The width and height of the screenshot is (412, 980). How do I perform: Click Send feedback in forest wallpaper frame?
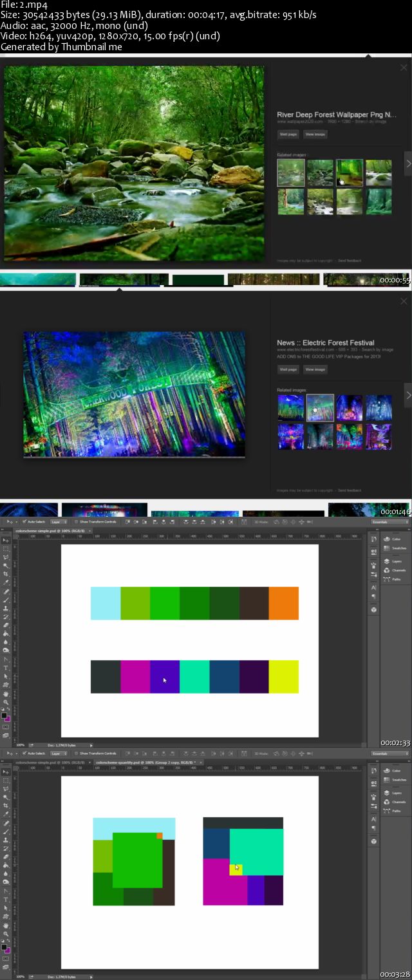(x=350, y=261)
